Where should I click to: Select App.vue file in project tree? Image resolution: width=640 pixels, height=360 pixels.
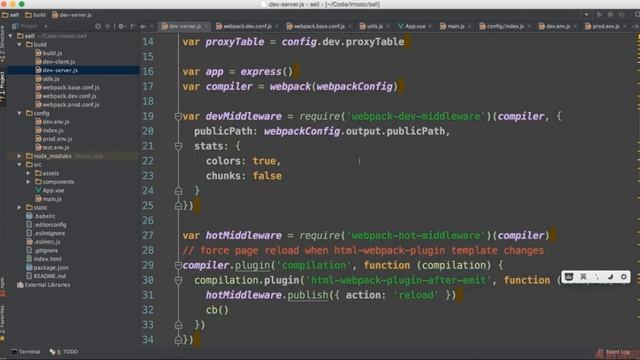tap(50, 190)
